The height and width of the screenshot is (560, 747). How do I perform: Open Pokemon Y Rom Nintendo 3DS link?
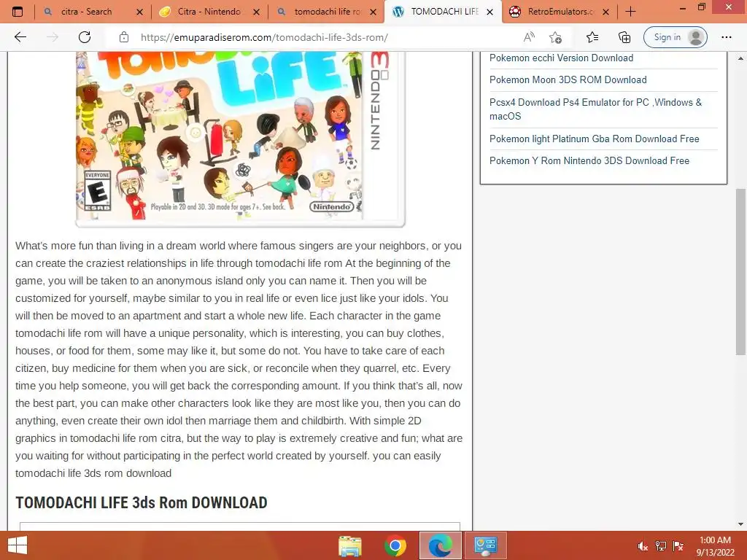click(589, 161)
